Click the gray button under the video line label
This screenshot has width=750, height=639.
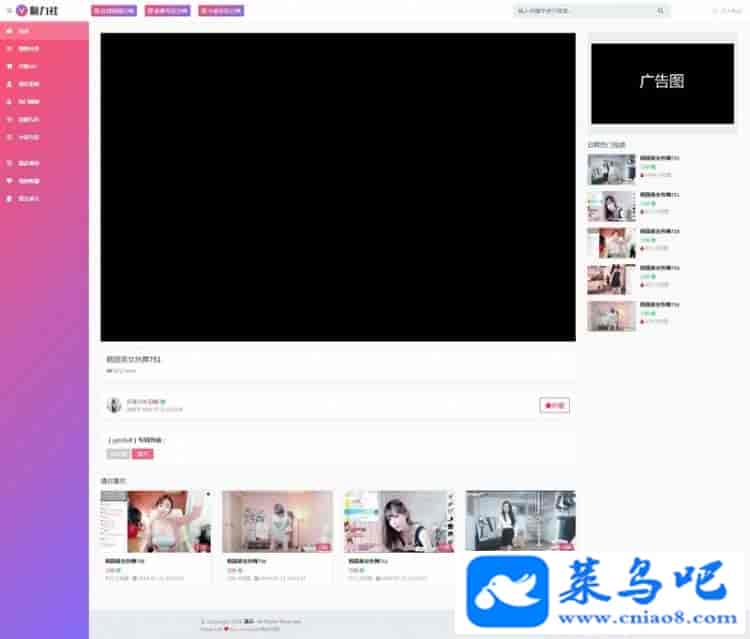[x=118, y=454]
